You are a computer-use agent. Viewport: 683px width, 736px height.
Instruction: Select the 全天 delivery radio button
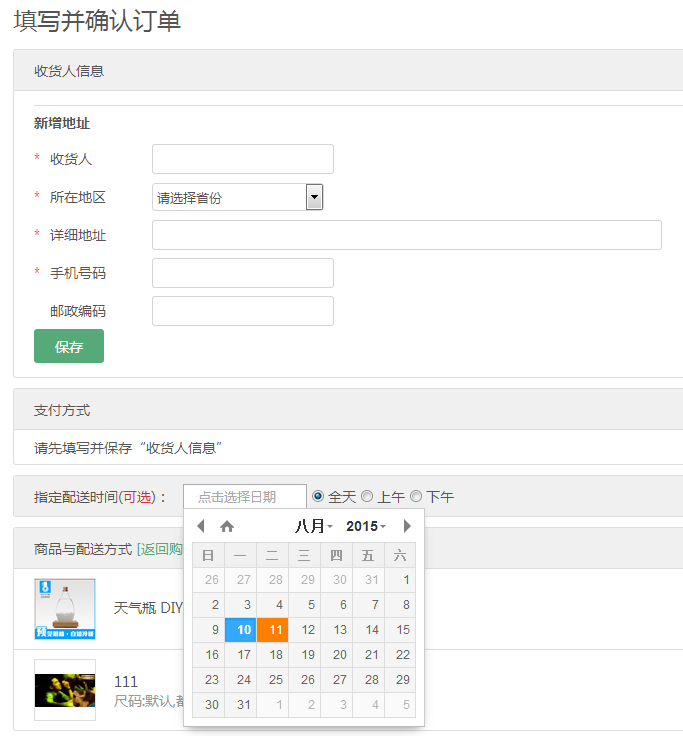319,496
